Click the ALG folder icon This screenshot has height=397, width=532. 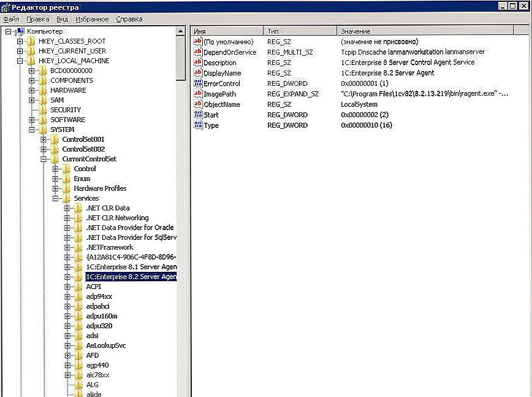78,385
